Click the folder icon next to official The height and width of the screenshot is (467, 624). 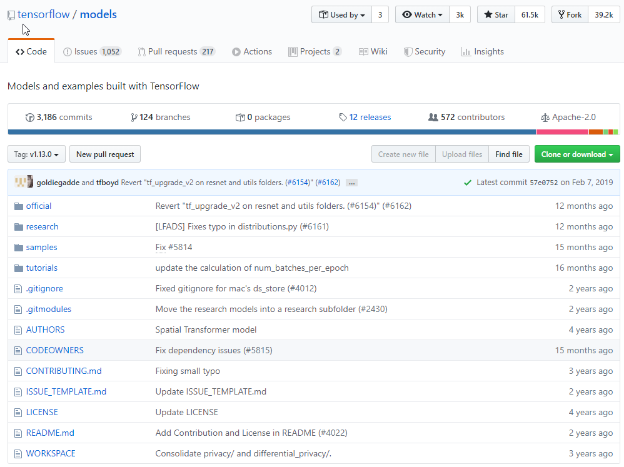pos(18,206)
